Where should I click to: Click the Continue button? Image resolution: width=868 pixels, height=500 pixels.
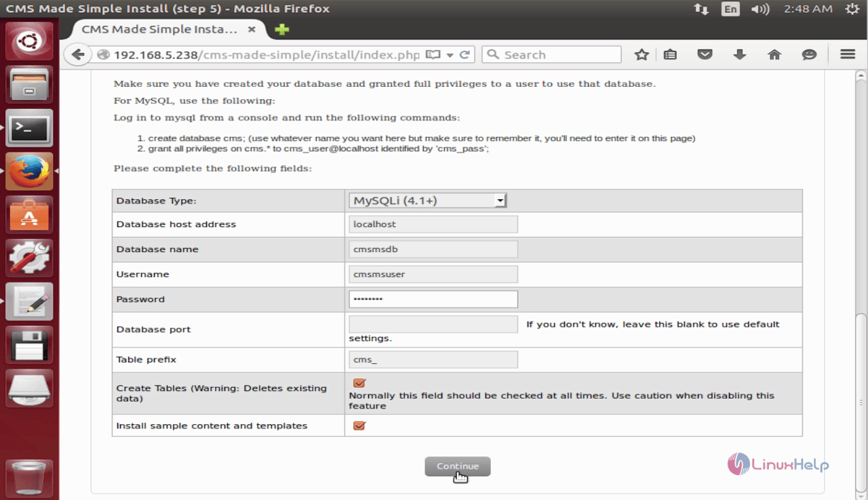click(458, 466)
